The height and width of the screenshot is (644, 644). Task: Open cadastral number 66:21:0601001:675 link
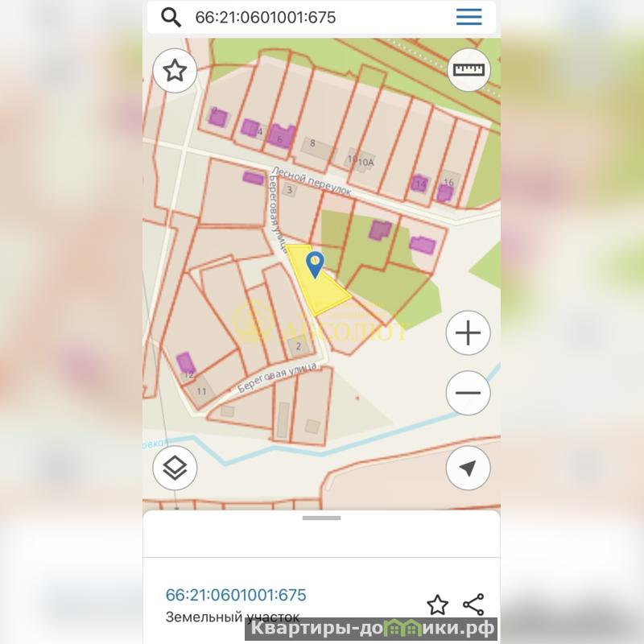pos(236,595)
